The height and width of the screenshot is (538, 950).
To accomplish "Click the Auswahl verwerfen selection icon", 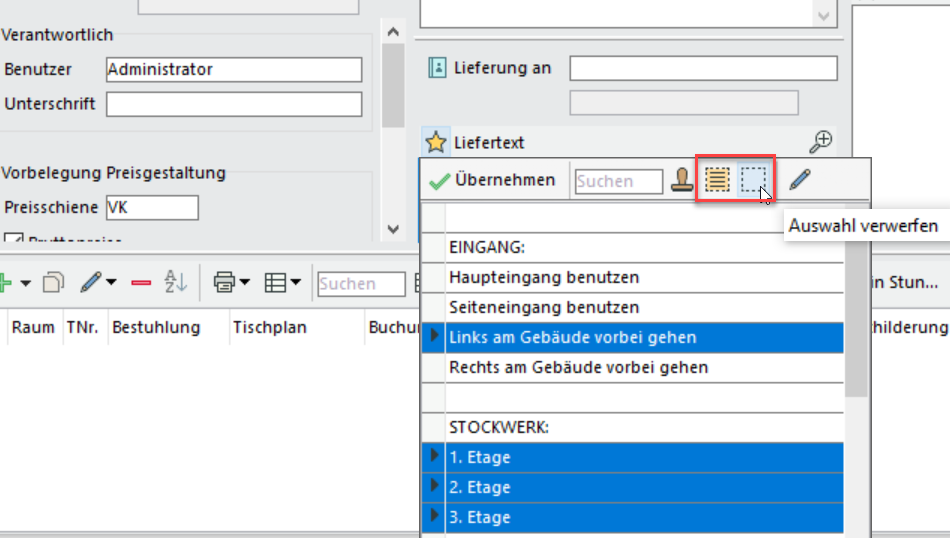I will (x=753, y=180).
